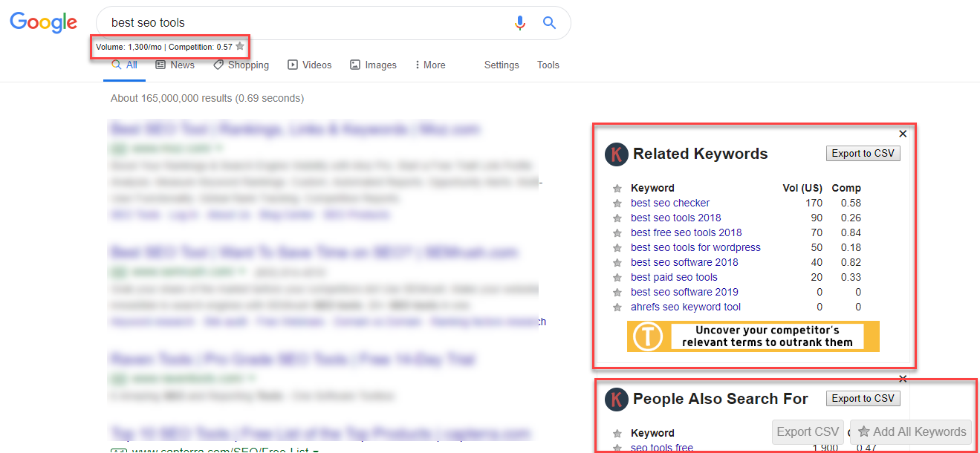Open search Tools options

tap(548, 65)
